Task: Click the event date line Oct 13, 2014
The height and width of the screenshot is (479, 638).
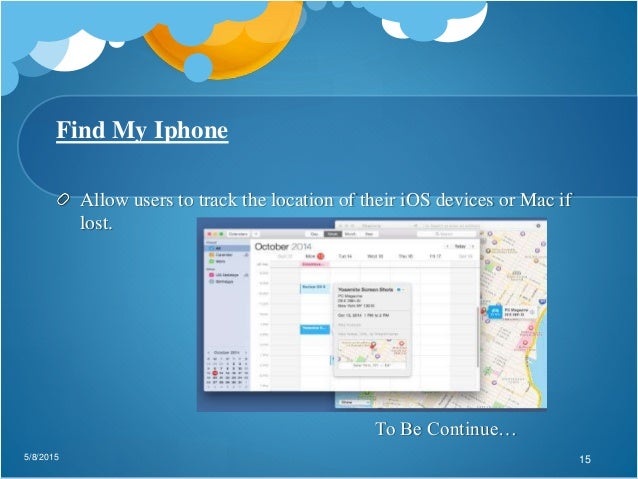Action: coord(363,315)
